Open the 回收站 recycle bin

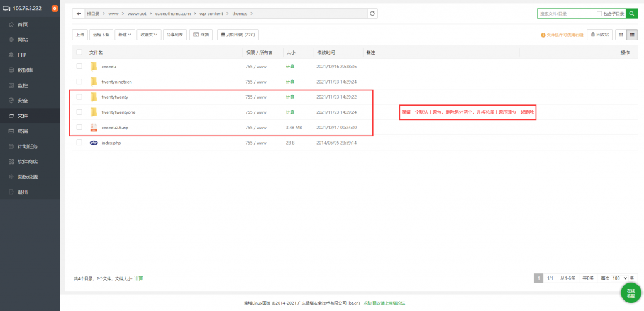[x=599, y=35]
